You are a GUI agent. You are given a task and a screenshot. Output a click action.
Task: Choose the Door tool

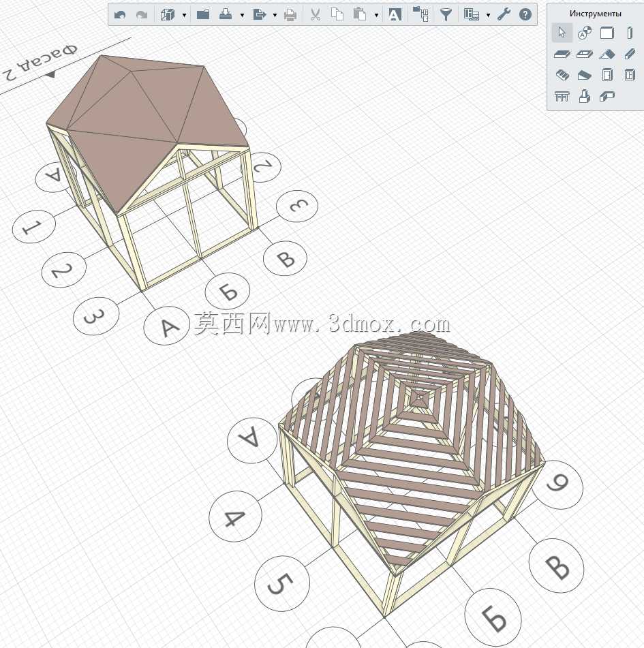(607, 75)
